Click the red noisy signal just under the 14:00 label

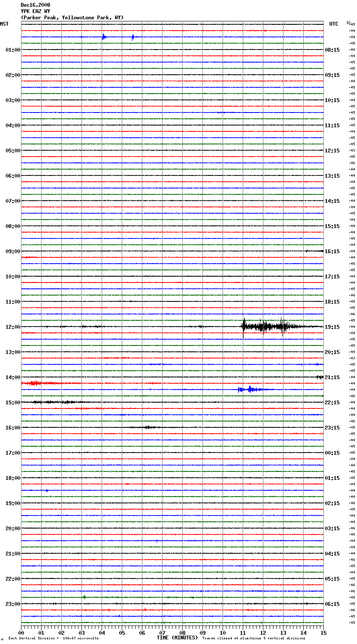point(50,383)
